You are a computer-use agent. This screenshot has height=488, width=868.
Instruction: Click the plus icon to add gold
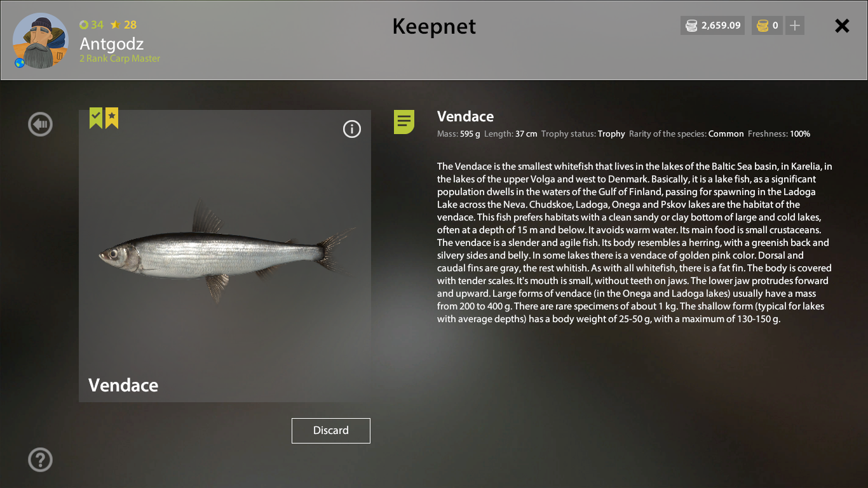795,25
